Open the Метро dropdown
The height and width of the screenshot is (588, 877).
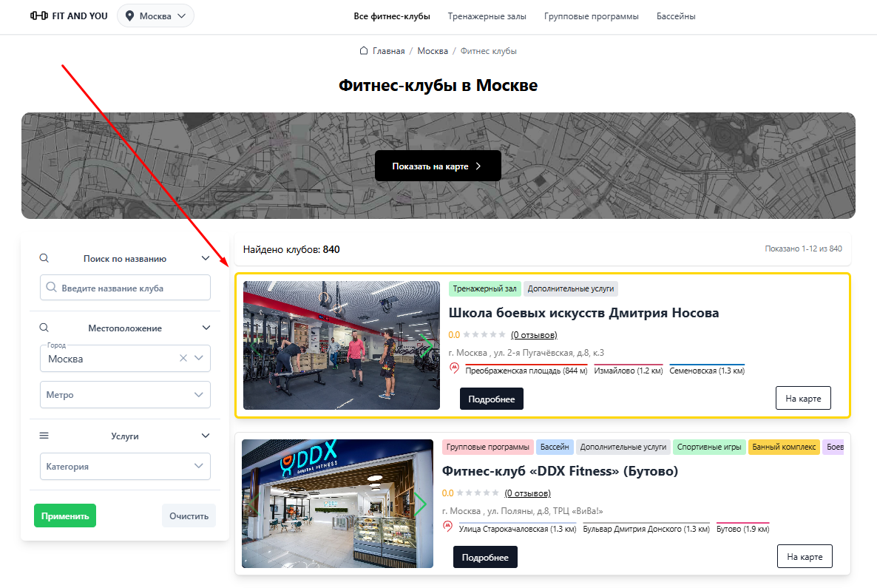tap(125, 394)
